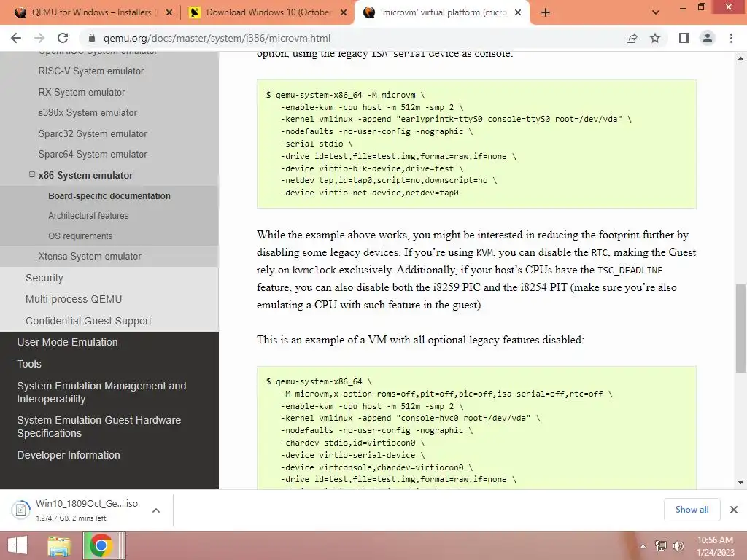Open System Emulation Guest Hardware Specifications chapter

[x=98, y=427]
